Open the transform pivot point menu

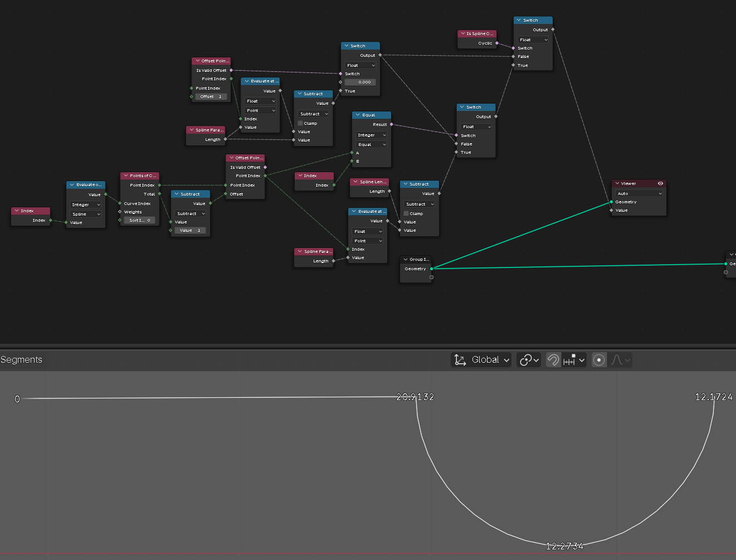529,360
